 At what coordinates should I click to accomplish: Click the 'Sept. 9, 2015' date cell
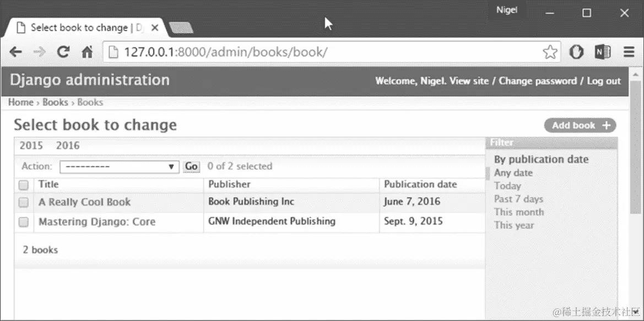coord(413,221)
